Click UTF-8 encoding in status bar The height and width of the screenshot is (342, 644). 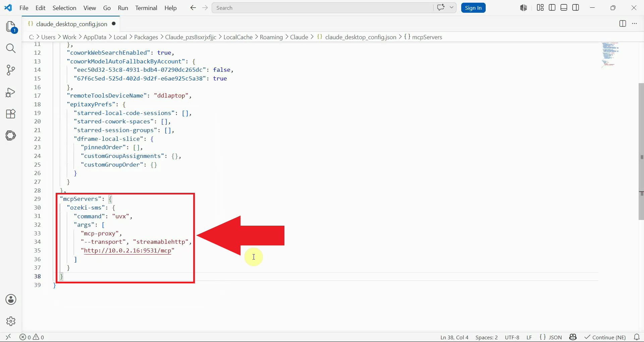(x=512, y=337)
